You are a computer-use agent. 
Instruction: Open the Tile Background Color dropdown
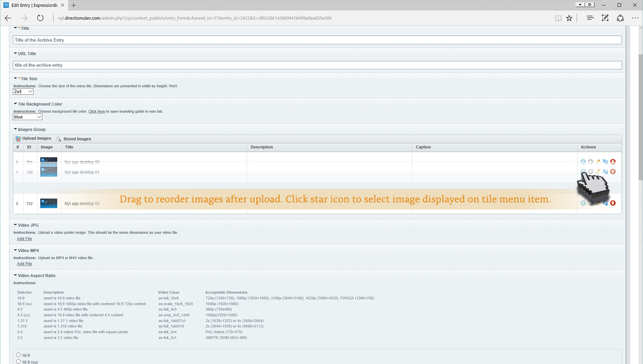tap(27, 117)
